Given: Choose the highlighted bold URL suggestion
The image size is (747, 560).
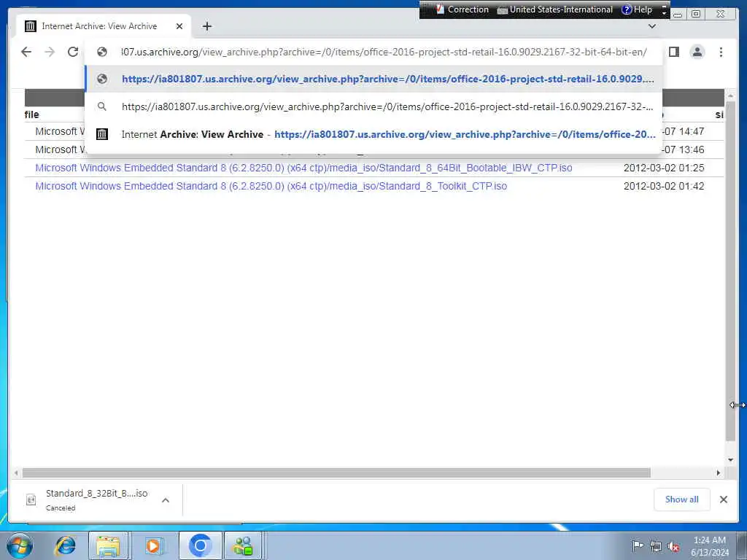Looking at the screenshot, I should pyautogui.click(x=373, y=79).
